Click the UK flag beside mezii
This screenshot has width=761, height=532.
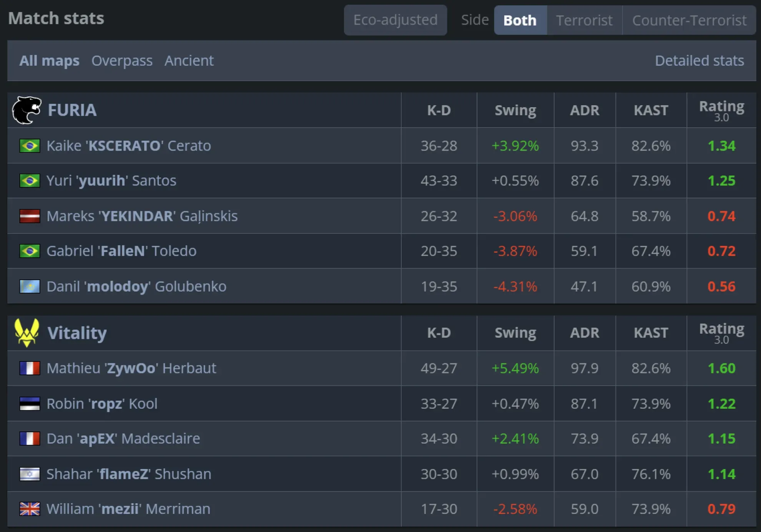point(30,509)
